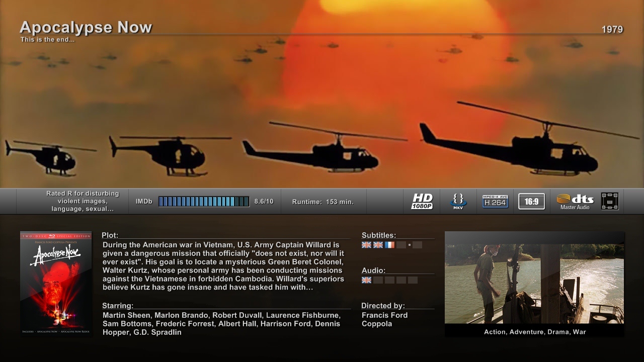Click the DTS Master Audio logo
This screenshot has height=362, width=644.
[575, 202]
